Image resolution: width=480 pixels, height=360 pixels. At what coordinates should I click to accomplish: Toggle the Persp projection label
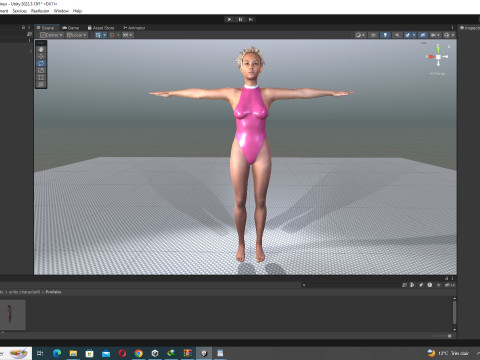437,74
